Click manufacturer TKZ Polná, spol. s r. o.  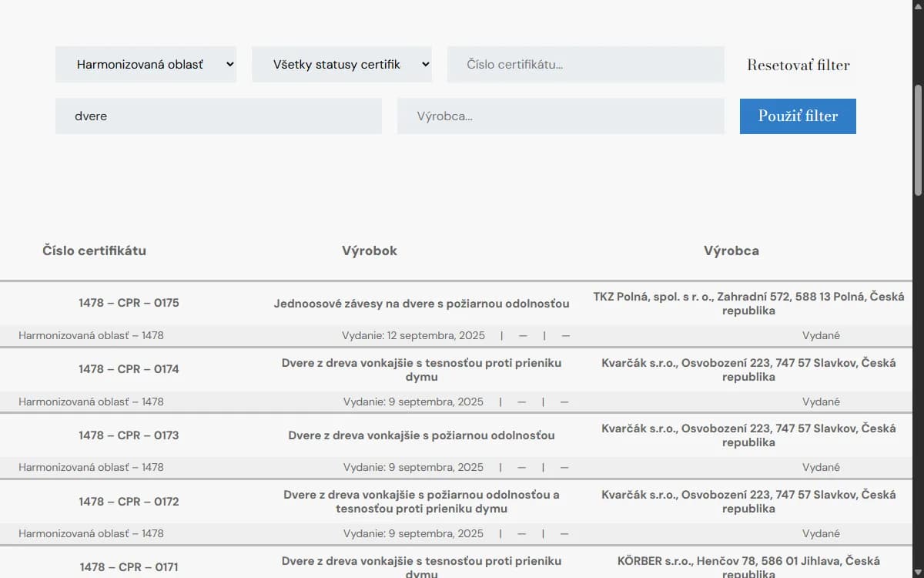(x=748, y=304)
